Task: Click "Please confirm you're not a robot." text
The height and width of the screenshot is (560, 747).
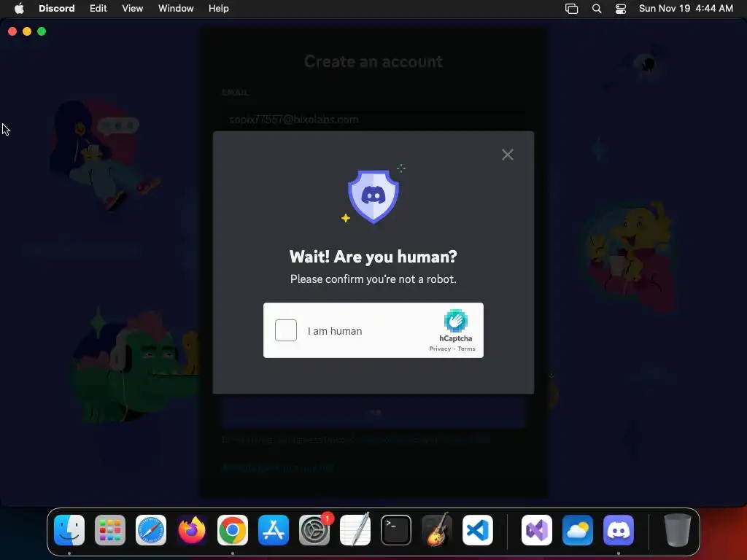Action: [373, 279]
